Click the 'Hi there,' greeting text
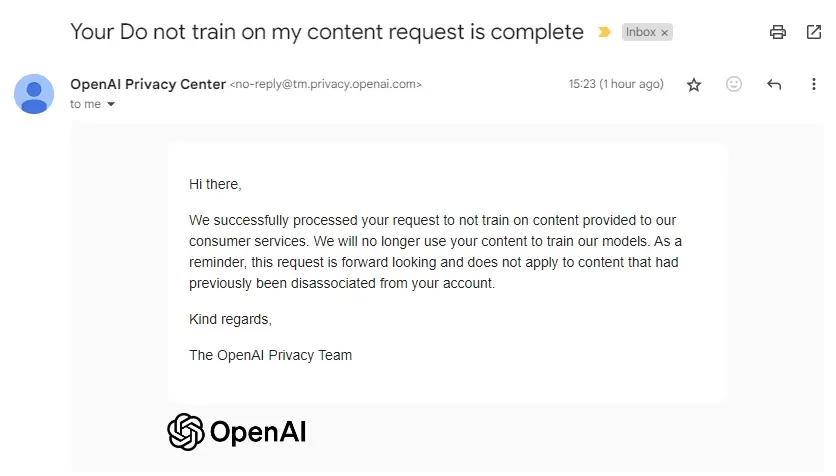The height and width of the screenshot is (476, 836). tap(215, 184)
